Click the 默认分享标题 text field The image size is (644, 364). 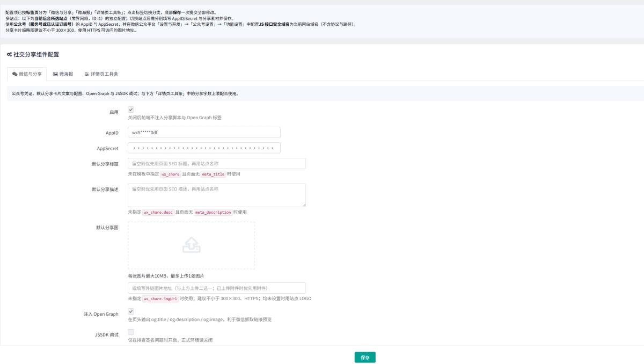(216, 164)
